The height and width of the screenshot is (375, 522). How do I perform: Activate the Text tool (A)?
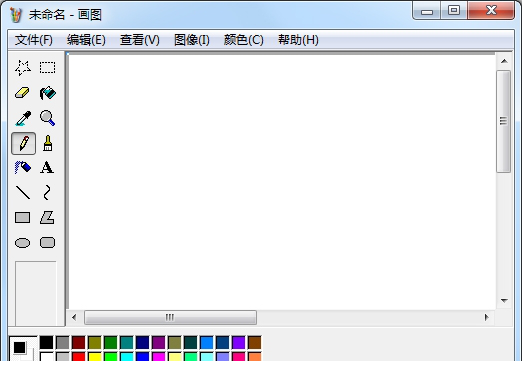[47, 168]
